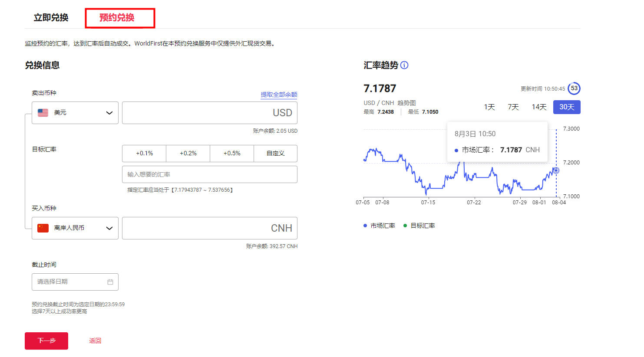This screenshot has width=644, height=357.
Task: Select the +0.1% target rate option
Action: 144,154
